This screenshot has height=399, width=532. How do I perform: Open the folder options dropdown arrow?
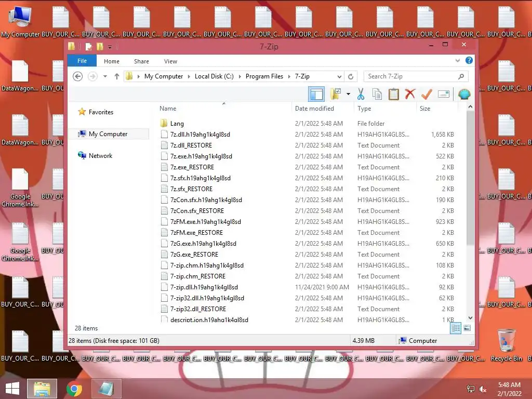pos(348,94)
